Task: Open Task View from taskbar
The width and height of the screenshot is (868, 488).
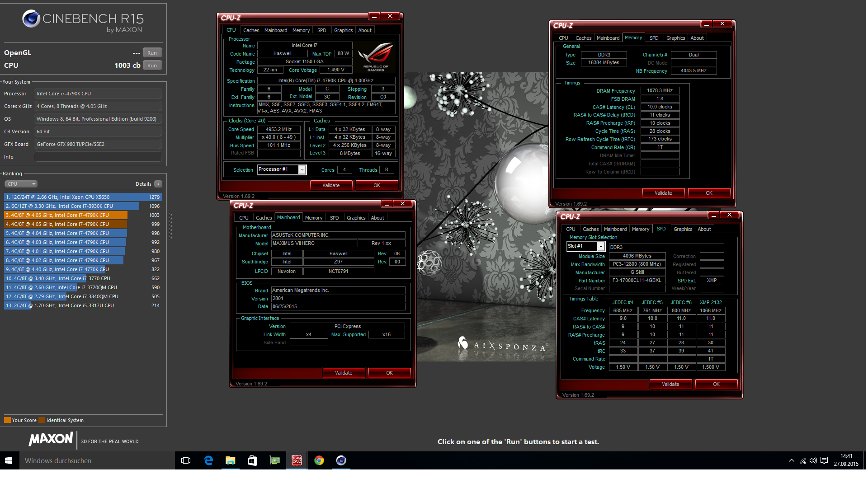Action: click(x=186, y=460)
